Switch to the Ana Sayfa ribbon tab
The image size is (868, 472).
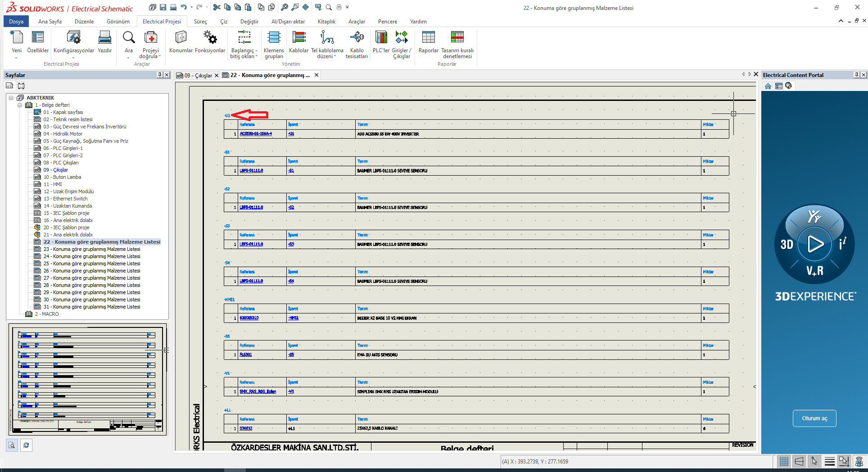[50, 22]
